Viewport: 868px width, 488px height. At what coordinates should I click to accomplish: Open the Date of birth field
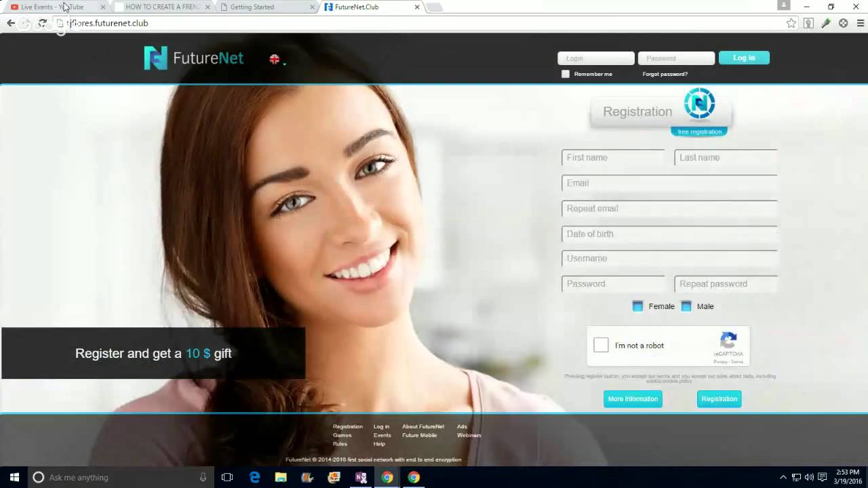(669, 234)
